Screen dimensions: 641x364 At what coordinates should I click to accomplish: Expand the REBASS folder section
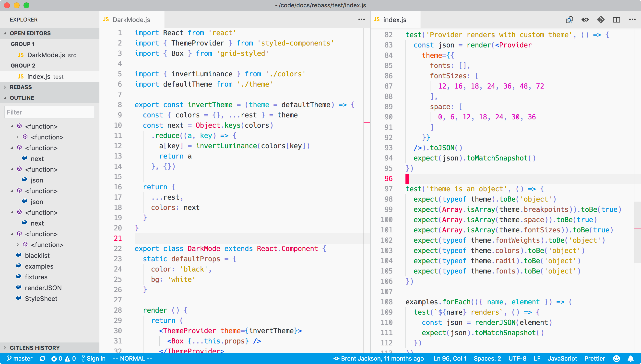21,87
